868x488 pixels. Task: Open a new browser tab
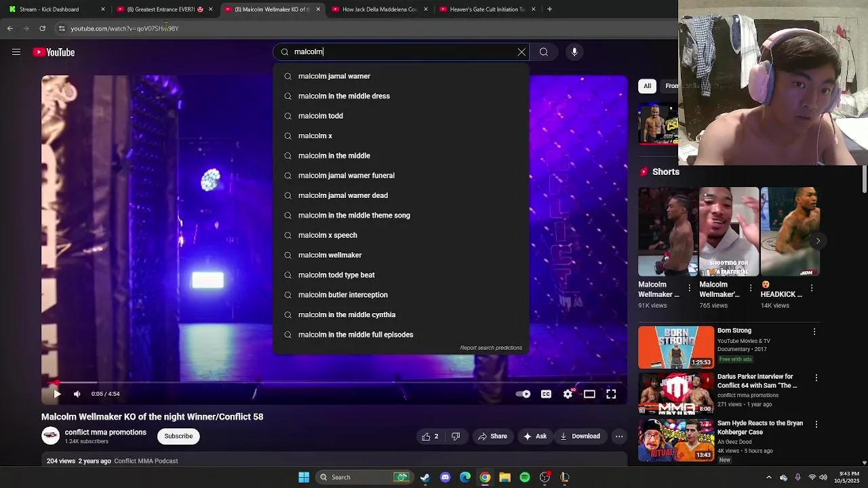549,9
